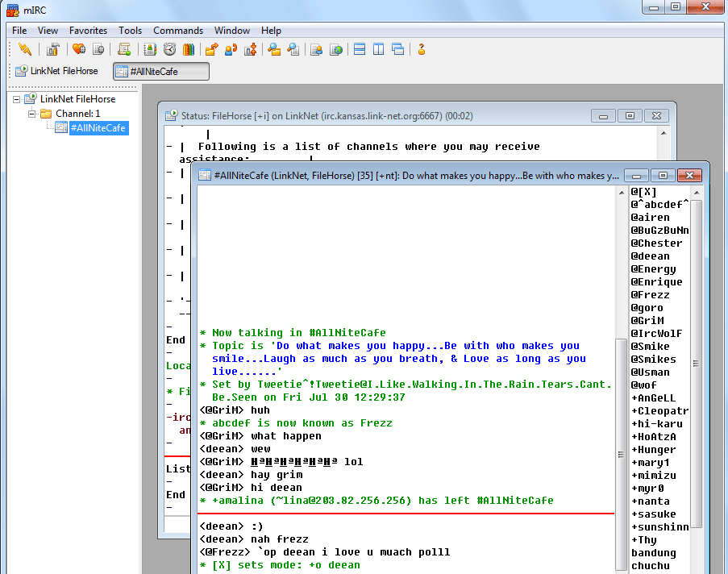Open the URLs List globe icon
The height and width of the screenshot is (574, 728).
[336, 49]
